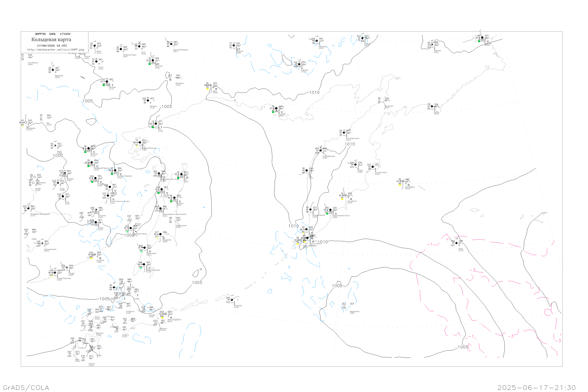This screenshot has height=392, width=588.
Task: Click the green square at Усть-Мая station
Action: tap(150, 64)
